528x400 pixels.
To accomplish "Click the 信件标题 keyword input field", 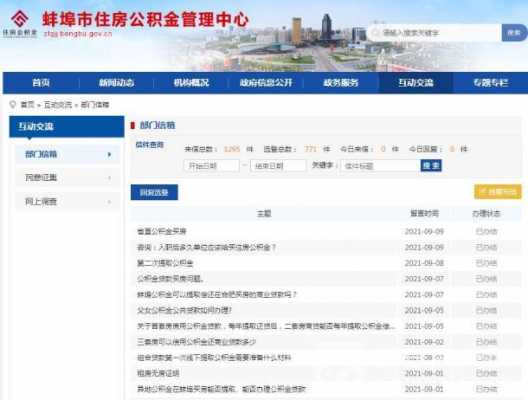I will 381,166.
